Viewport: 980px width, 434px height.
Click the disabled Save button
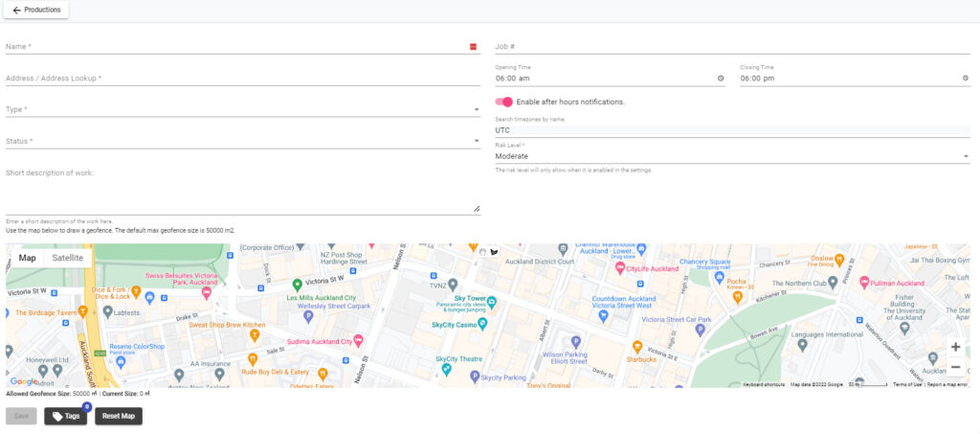pyautogui.click(x=21, y=416)
